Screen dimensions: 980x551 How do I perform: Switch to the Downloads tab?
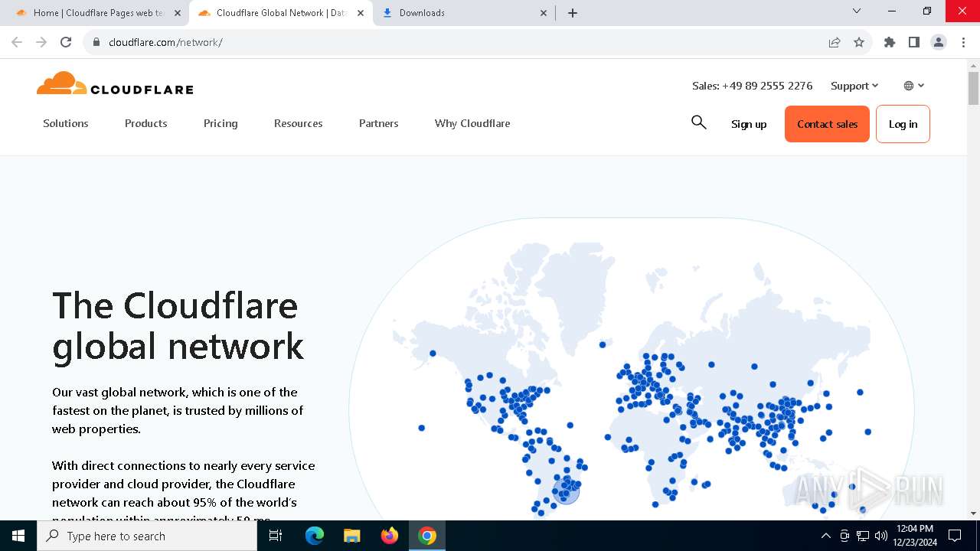click(x=464, y=13)
